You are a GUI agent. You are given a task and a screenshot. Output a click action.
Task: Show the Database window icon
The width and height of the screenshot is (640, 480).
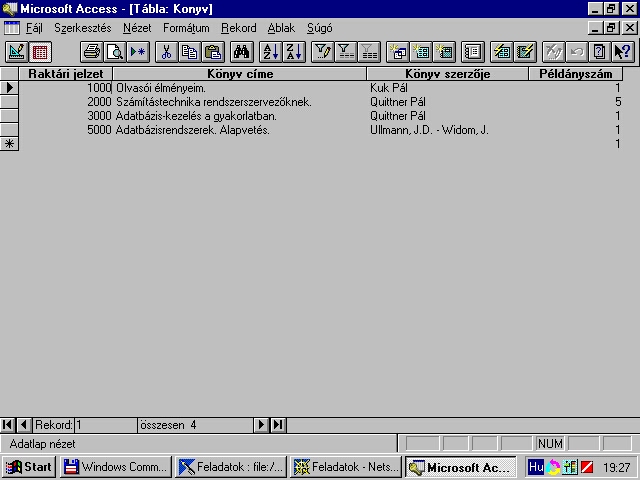tap(473, 52)
